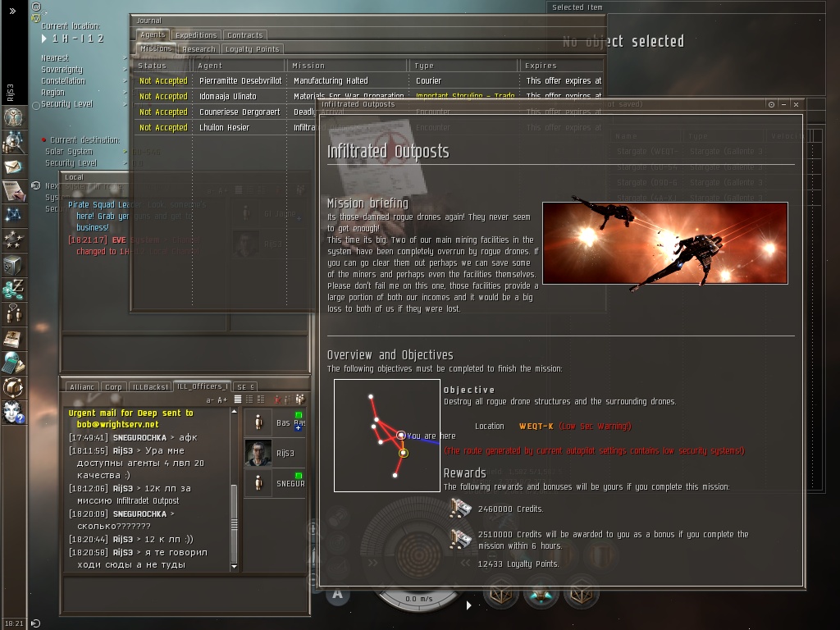Click the 18:21 clock in sidebar corner

tap(15, 623)
